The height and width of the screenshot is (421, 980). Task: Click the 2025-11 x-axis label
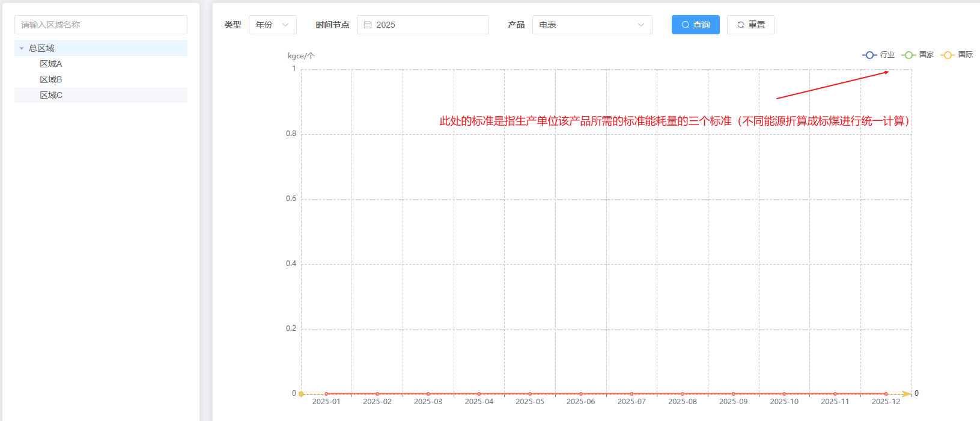click(x=835, y=402)
